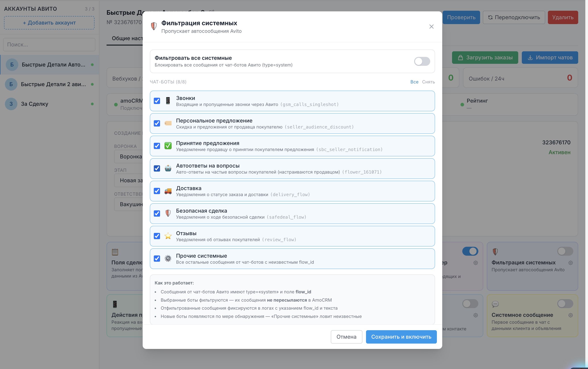588x369 pixels.
Task: Click avatar Б of Быстрые Детали 2 account
Action: pos(11,84)
